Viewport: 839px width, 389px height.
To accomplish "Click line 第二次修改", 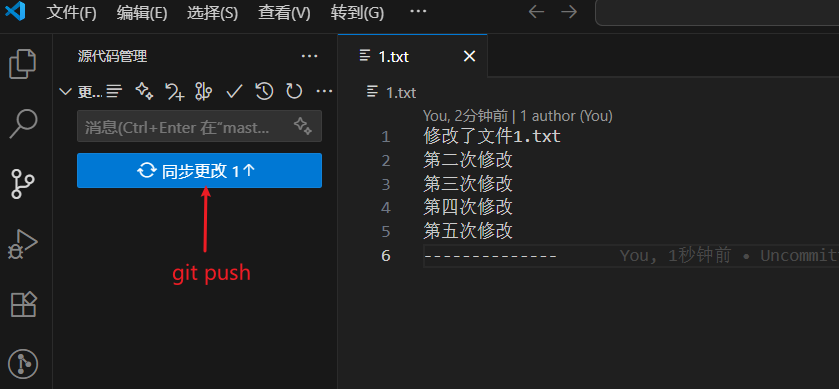I will pyautogui.click(x=468, y=160).
